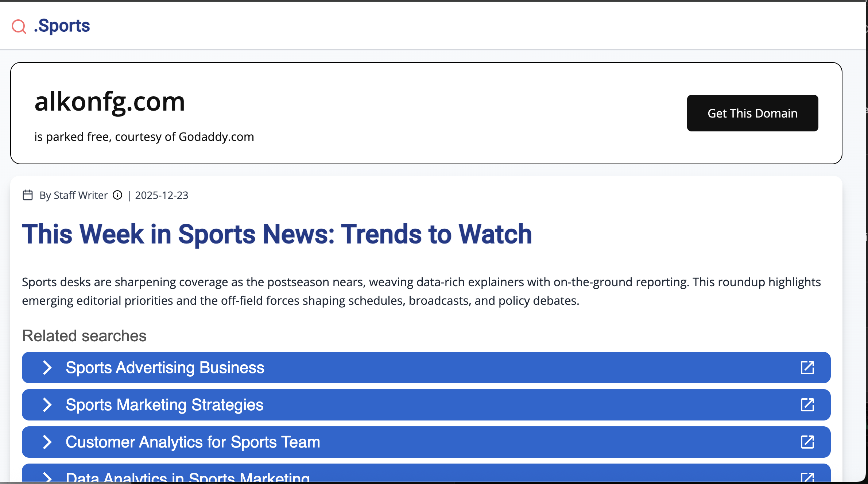Click the By Staff Writer byline text
Image resolution: width=868 pixels, height=484 pixels.
74,196
